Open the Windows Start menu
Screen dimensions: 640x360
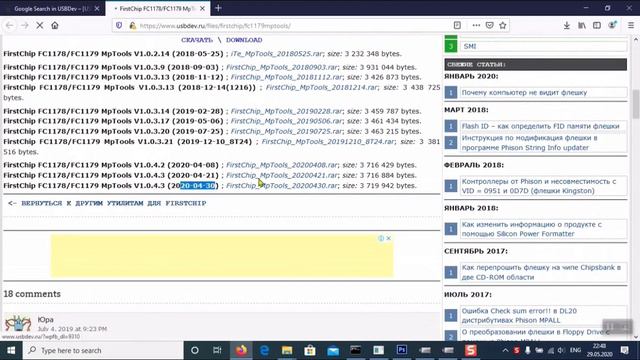point(11,350)
